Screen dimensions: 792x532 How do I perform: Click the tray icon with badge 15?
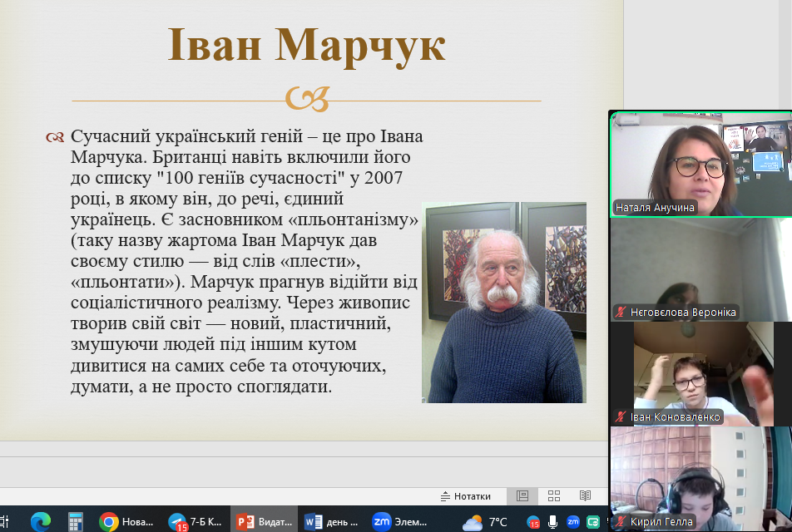533,522
